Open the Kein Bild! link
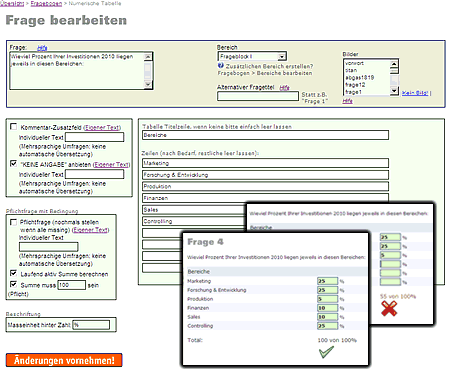The width and height of the screenshot is (450, 375). (x=415, y=93)
